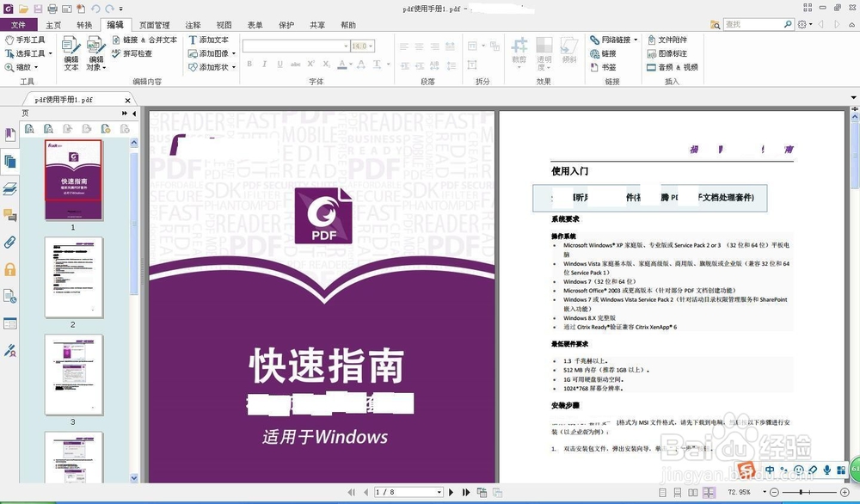This screenshot has width=860, height=504.
Task: Select page 2 thumbnail
Action: click(73, 278)
